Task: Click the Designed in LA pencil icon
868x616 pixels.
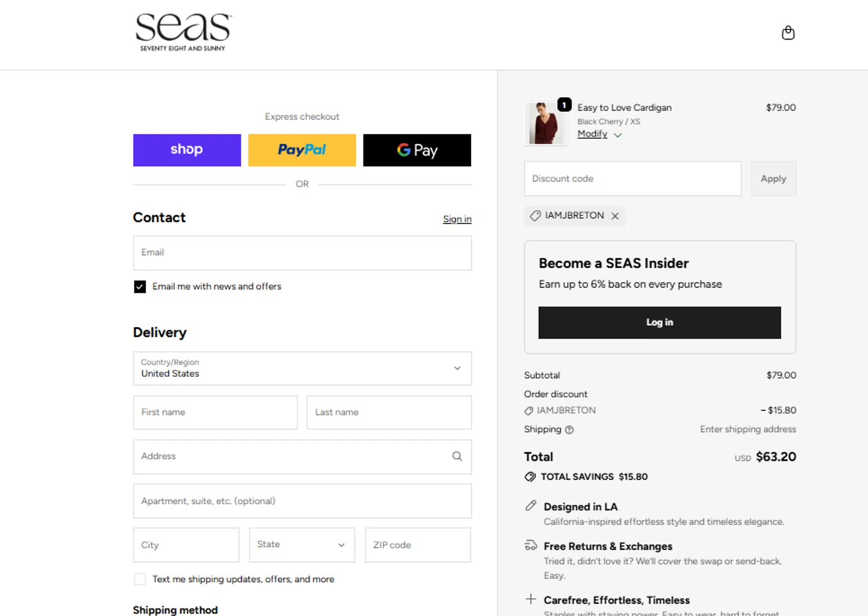Action: (x=531, y=506)
